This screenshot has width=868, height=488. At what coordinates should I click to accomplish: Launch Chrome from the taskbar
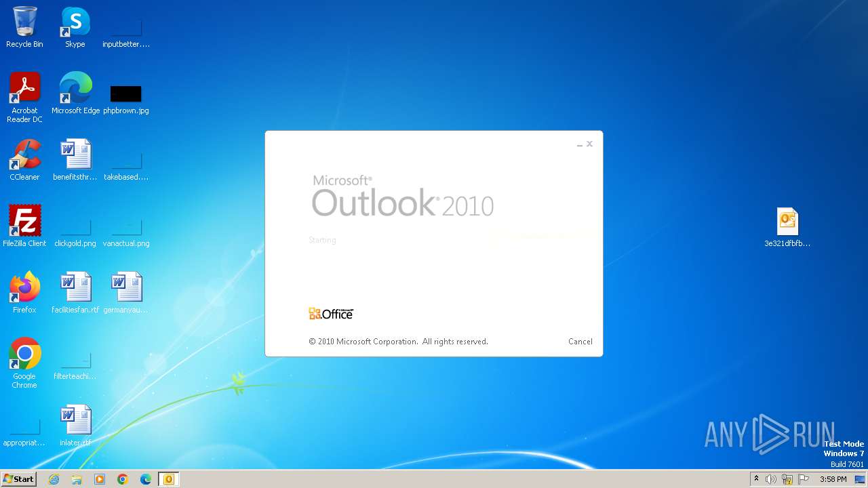(x=123, y=479)
